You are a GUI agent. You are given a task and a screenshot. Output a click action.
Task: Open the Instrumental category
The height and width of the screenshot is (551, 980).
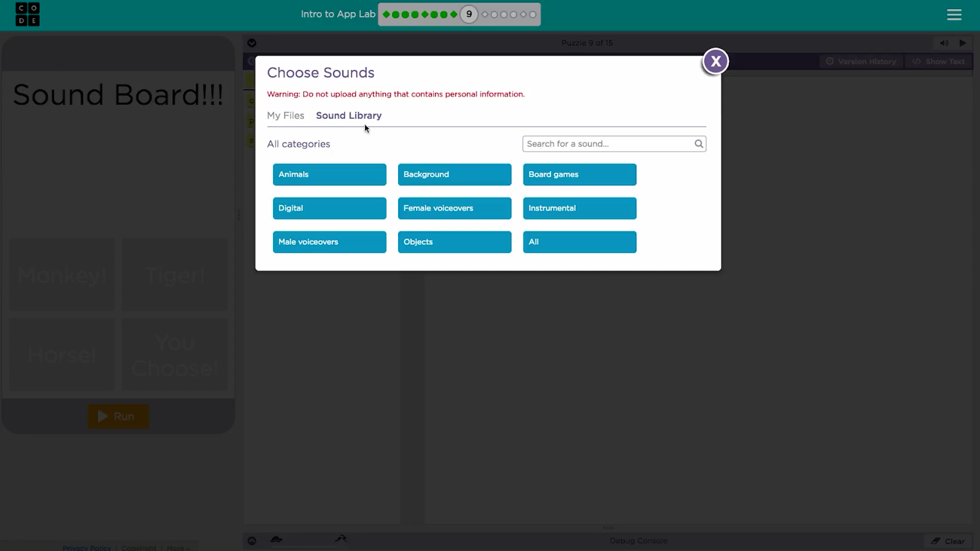pos(579,208)
